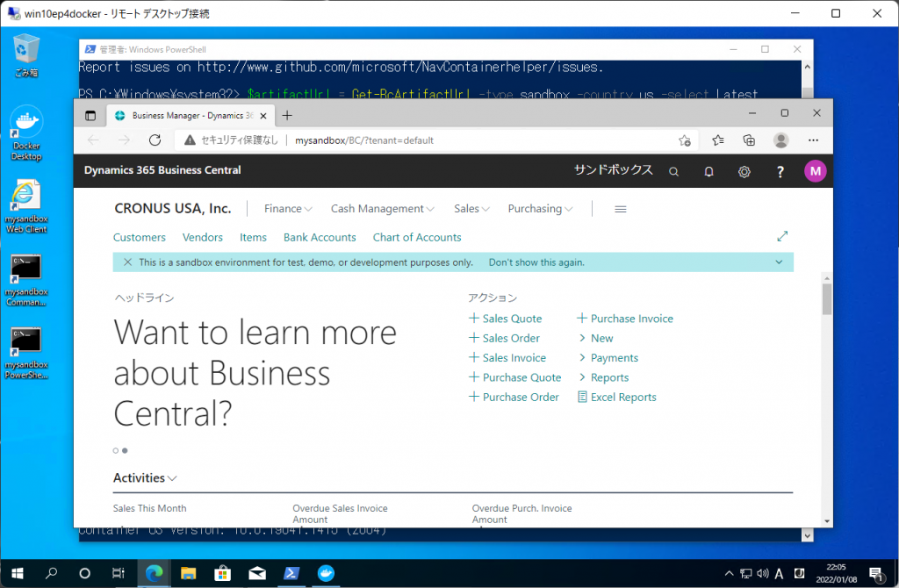Select the Docker Desktop shortcut

(26, 133)
